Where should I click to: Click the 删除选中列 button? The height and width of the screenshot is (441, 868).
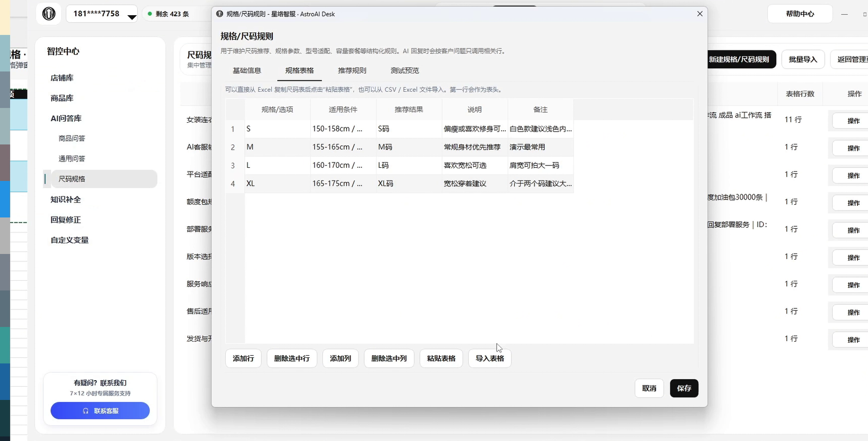[389, 358]
